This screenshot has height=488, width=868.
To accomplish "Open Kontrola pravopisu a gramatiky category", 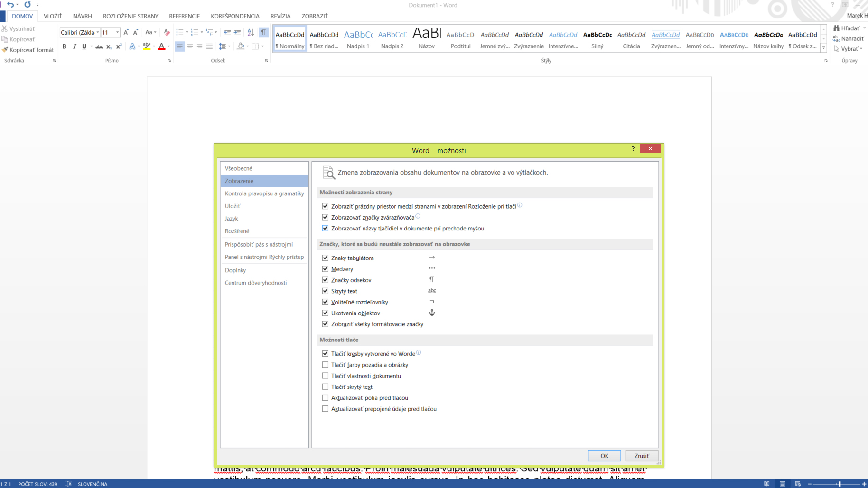I will tap(264, 193).
